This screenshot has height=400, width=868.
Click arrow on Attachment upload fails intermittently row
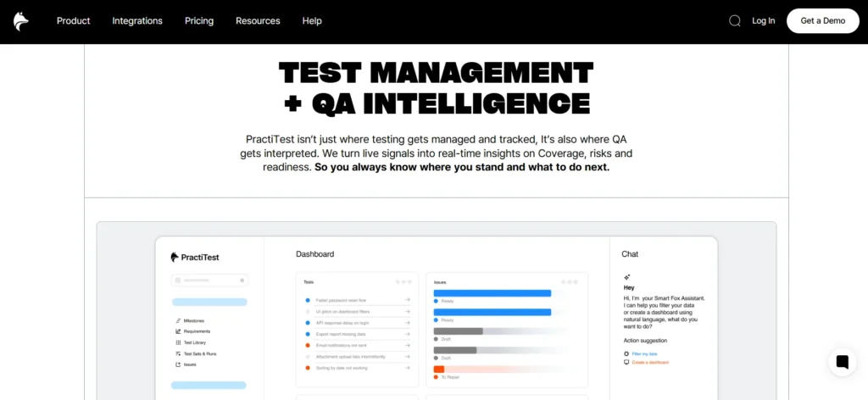408,357
